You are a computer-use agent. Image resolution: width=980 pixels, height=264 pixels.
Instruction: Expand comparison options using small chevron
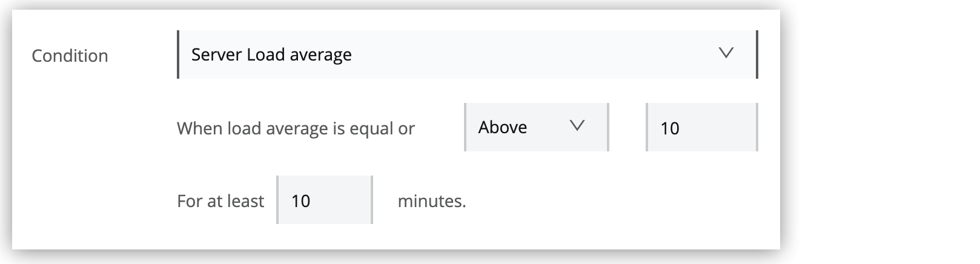click(x=577, y=126)
